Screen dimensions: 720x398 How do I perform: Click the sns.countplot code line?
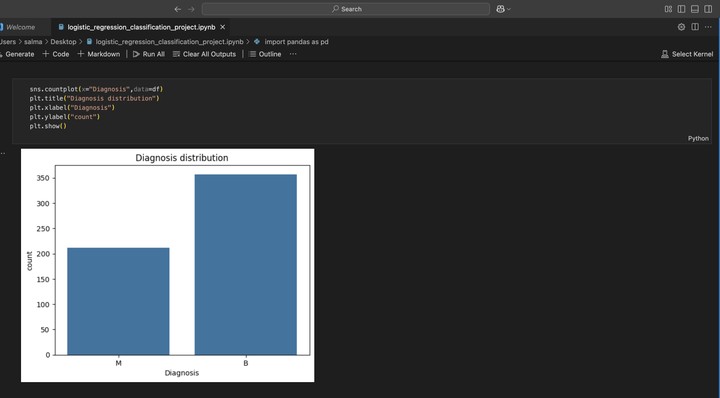point(96,89)
